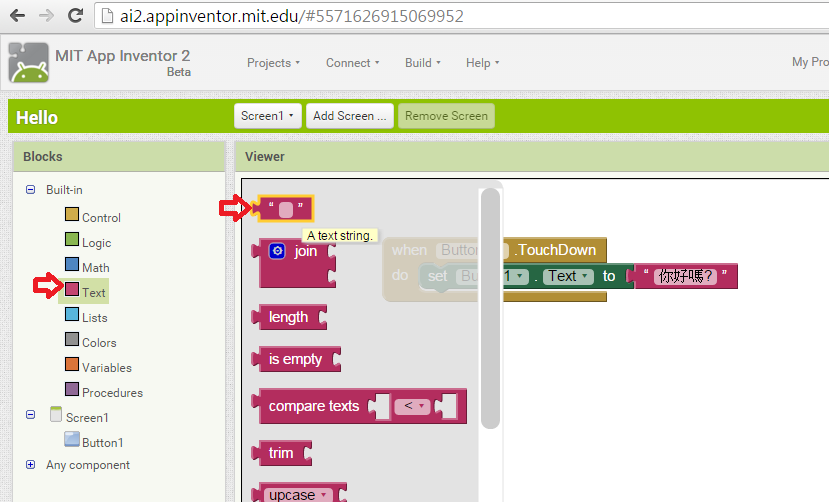
Task: Click the My Projects link
Action: [x=810, y=62]
